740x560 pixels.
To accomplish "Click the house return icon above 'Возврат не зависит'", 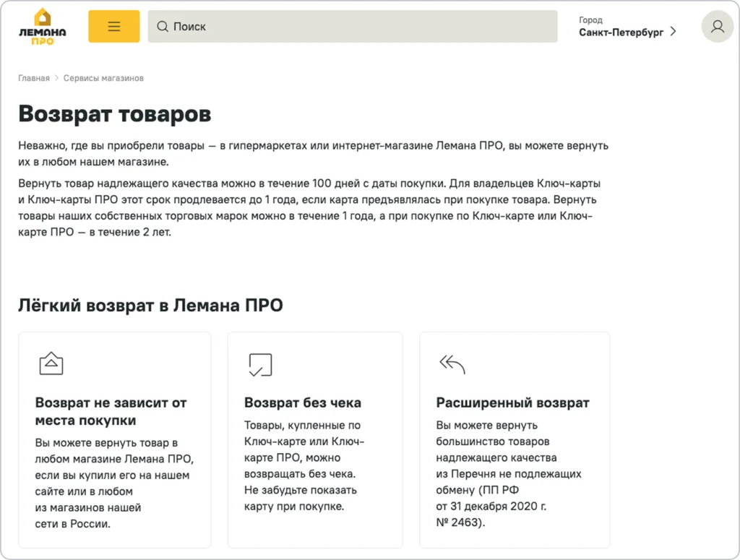I will click(x=51, y=362).
